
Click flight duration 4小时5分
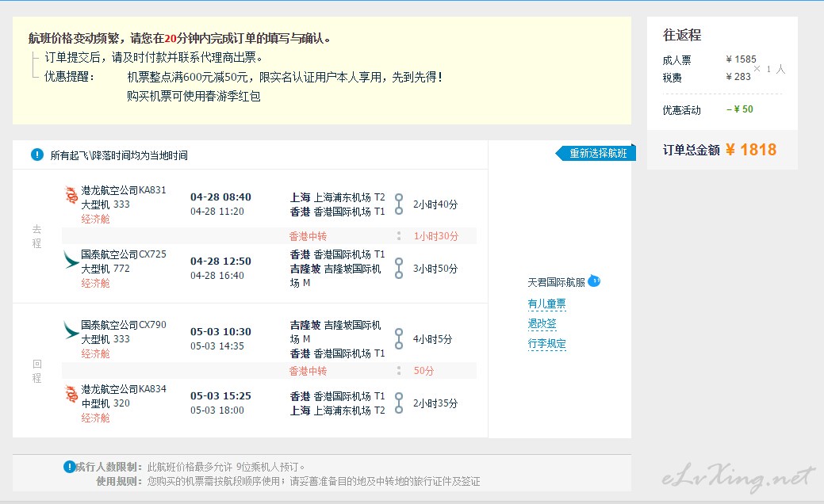(x=432, y=339)
